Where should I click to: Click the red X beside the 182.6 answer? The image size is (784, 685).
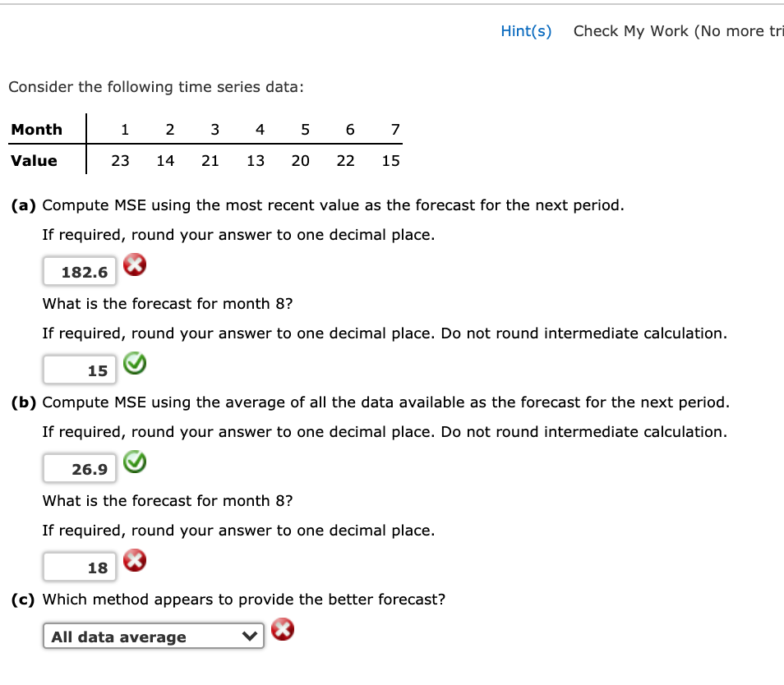(135, 264)
